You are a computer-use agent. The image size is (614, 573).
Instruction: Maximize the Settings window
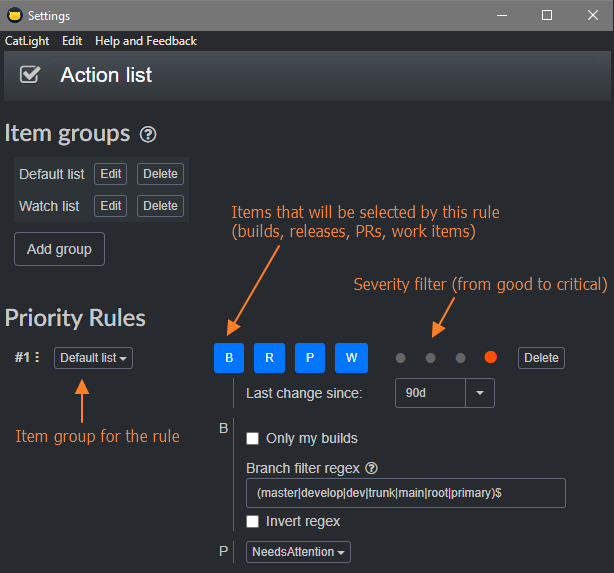(547, 15)
